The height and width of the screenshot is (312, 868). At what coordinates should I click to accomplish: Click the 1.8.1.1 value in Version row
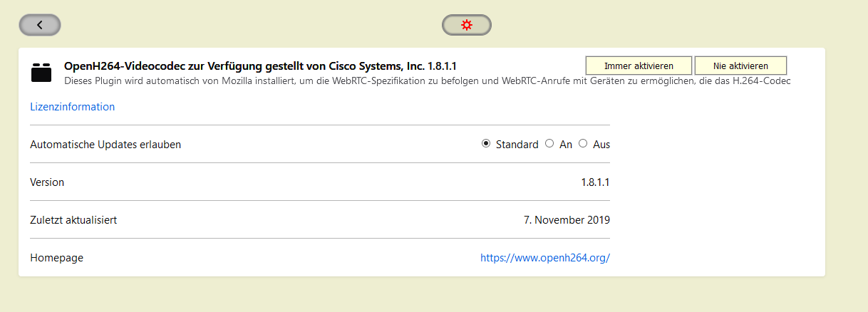(595, 182)
